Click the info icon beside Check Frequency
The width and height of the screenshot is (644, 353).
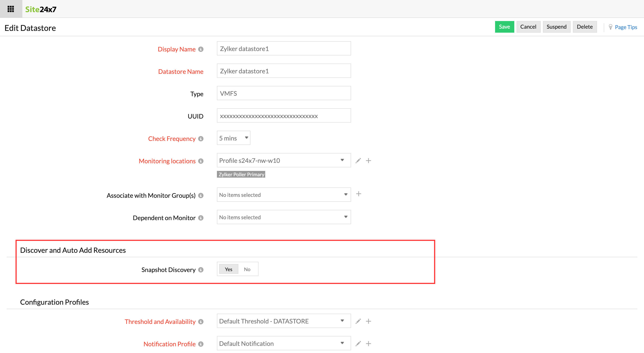point(201,139)
